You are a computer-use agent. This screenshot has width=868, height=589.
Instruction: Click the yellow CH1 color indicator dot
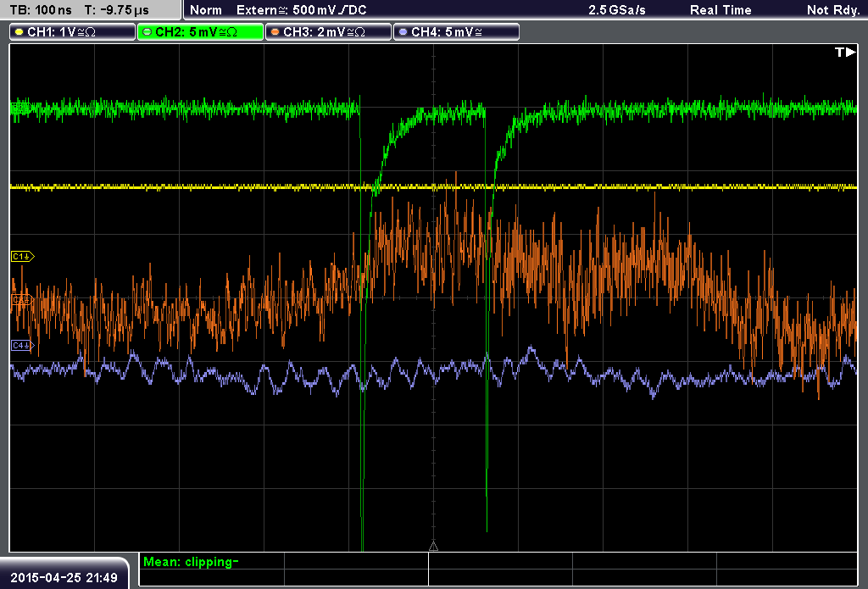coord(19,32)
